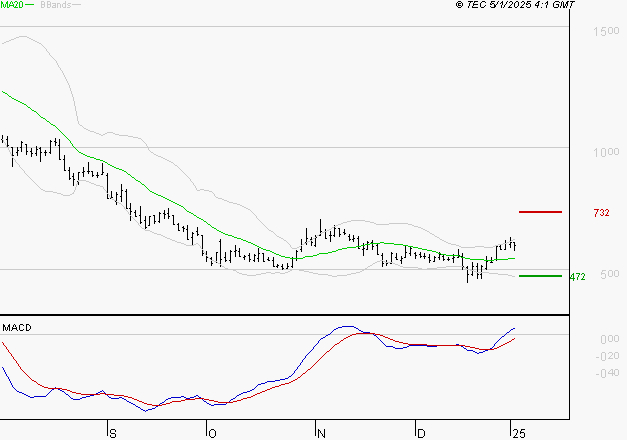Click the 1500 price axis label

point(606,31)
